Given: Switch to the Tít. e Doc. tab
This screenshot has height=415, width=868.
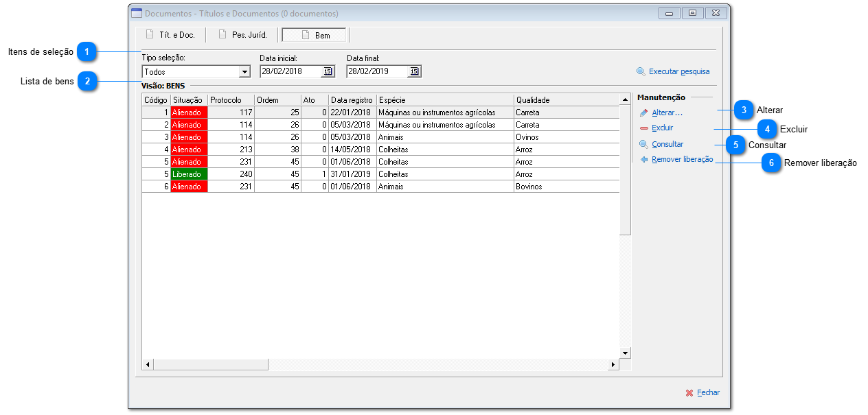Looking at the screenshot, I should coord(170,35).
